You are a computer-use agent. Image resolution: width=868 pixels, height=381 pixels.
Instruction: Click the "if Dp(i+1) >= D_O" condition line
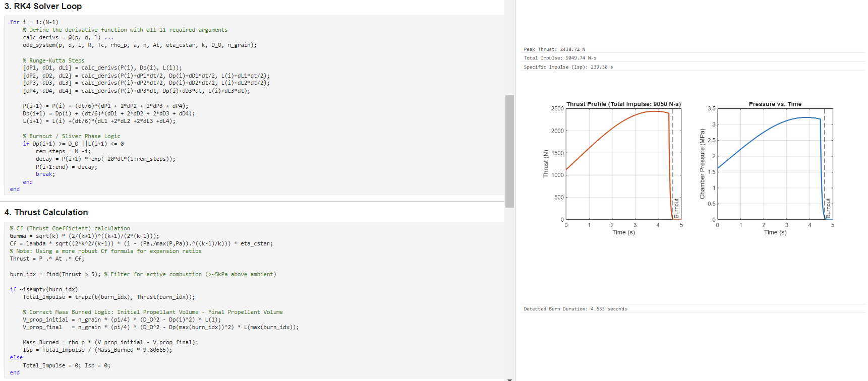coord(73,144)
